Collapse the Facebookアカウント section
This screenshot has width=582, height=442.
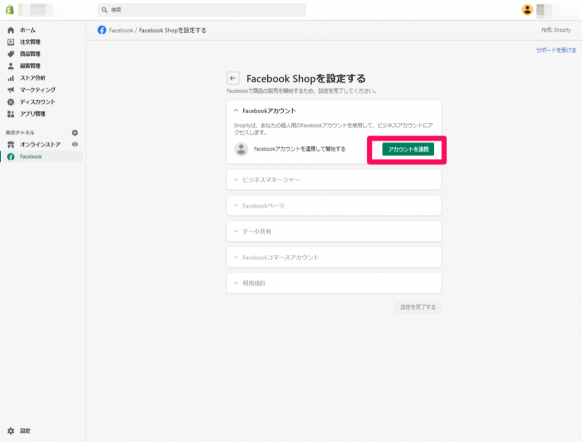point(236,111)
